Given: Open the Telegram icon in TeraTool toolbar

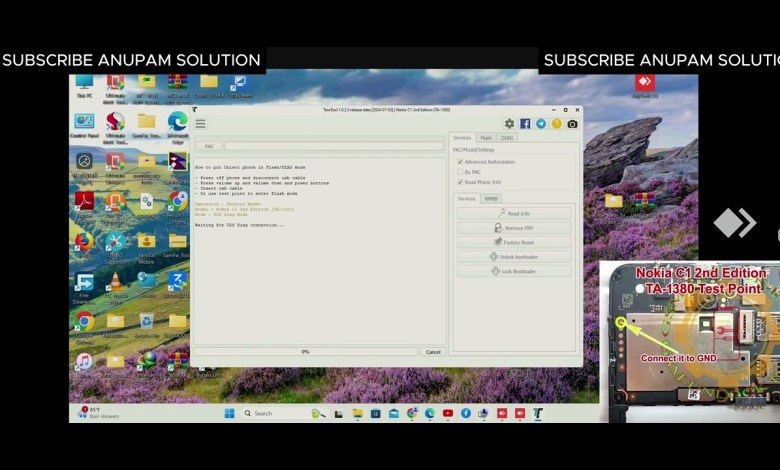Looking at the screenshot, I should click(x=541, y=123).
